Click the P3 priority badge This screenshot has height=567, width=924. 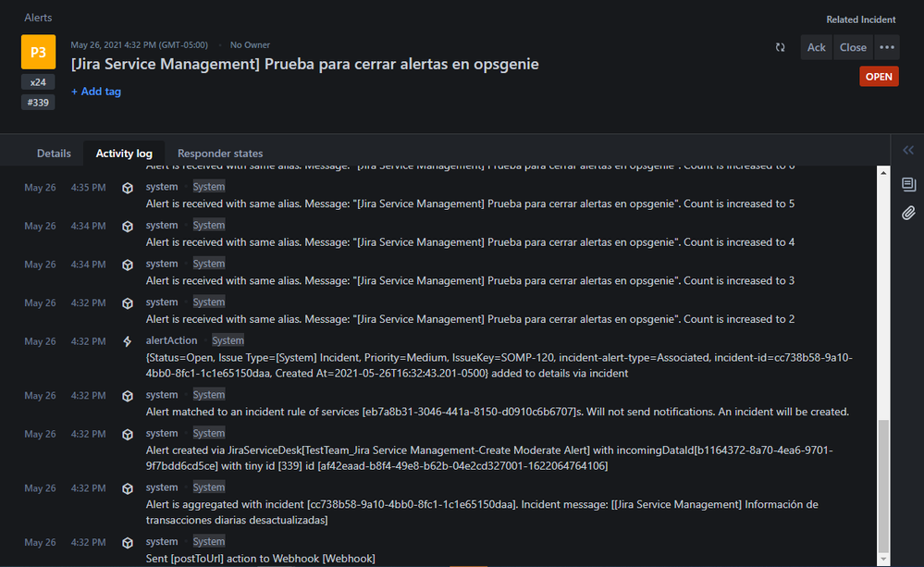[x=38, y=52]
